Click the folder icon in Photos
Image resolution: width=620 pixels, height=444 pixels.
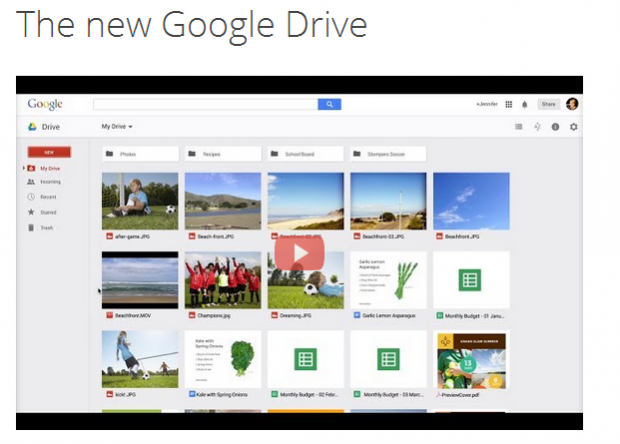tap(110, 153)
